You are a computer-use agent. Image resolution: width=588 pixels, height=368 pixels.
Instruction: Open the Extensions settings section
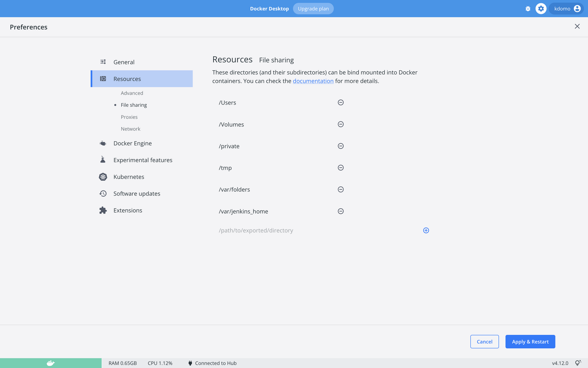tap(142, 210)
